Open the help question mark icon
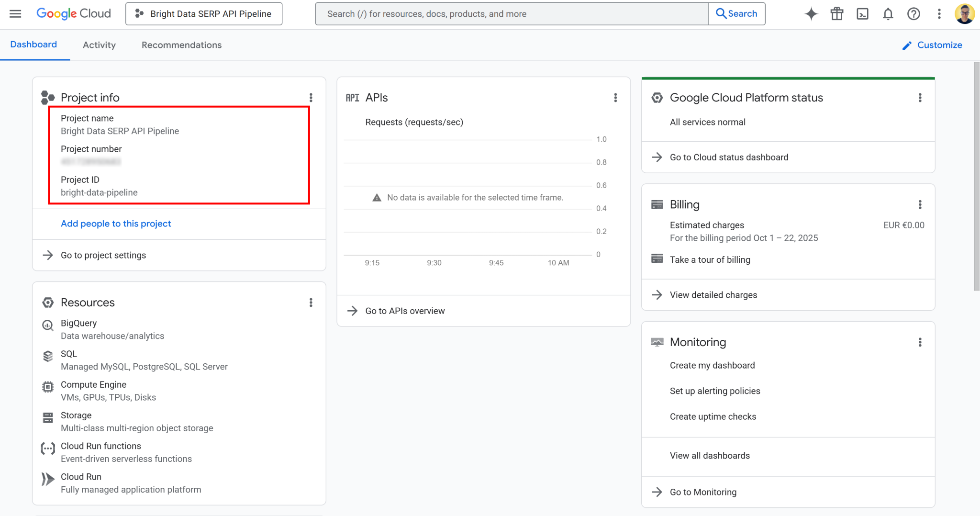The height and width of the screenshot is (516, 980). tap(913, 14)
